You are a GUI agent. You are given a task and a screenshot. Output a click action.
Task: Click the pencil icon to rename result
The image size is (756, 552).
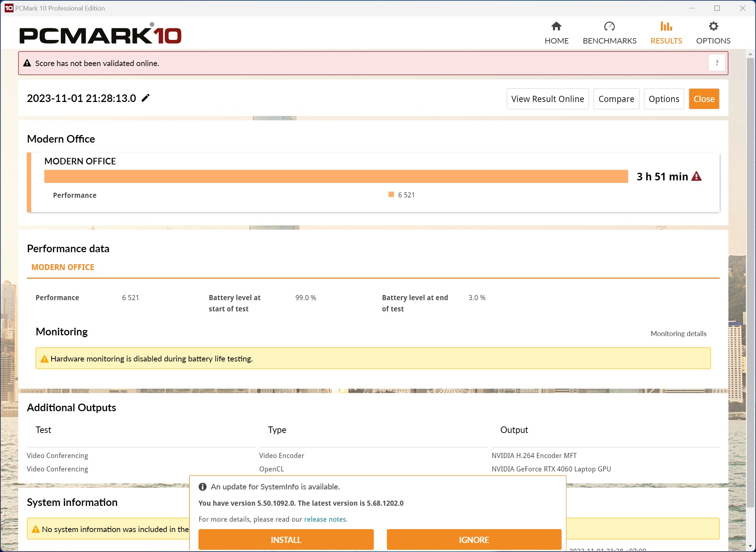pos(145,98)
